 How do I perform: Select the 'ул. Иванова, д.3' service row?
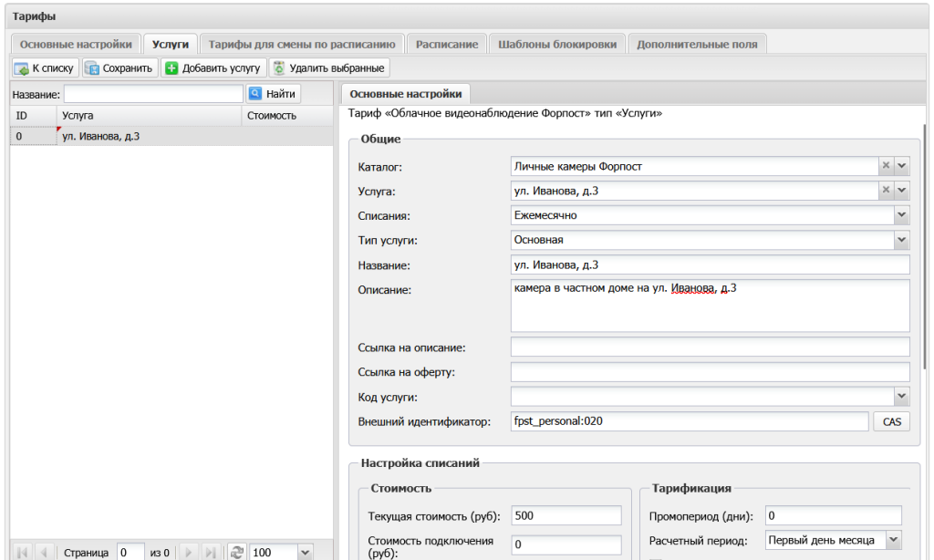[x=171, y=137]
